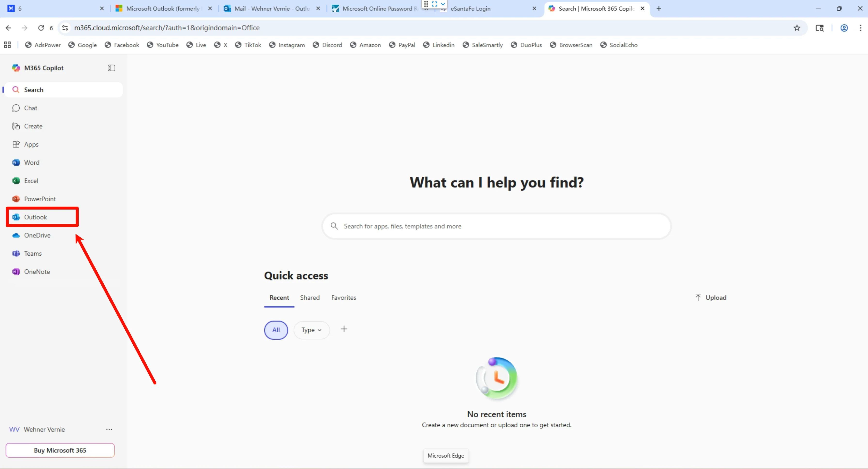Select Search in the sidebar
This screenshot has height=469, width=868.
coord(64,90)
